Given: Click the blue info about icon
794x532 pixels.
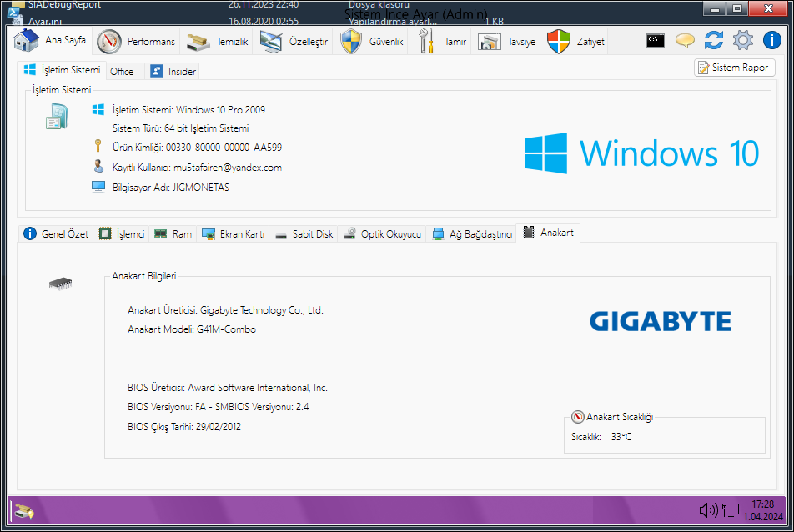Looking at the screenshot, I should point(771,41).
